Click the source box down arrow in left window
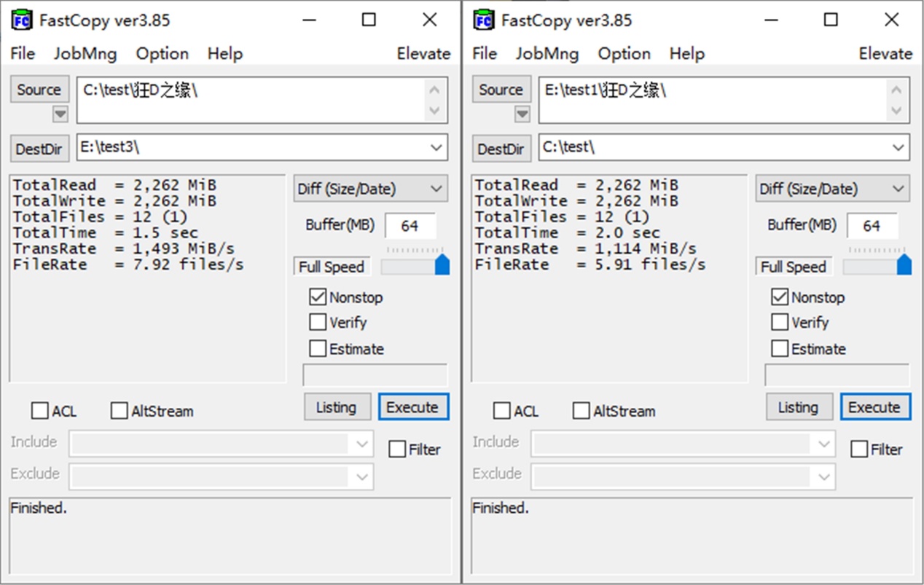The height and width of the screenshot is (585, 924). (x=435, y=111)
